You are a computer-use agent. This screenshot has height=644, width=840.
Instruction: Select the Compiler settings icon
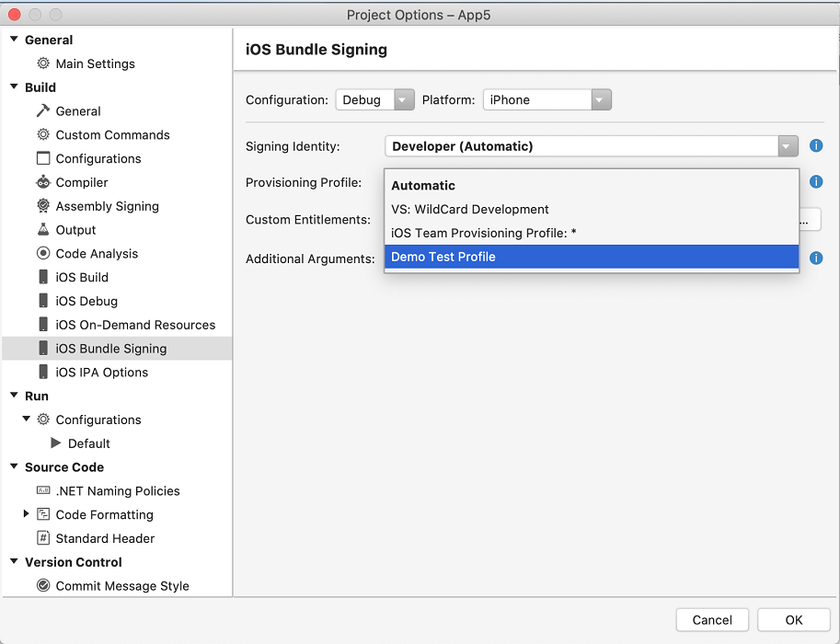[41, 182]
